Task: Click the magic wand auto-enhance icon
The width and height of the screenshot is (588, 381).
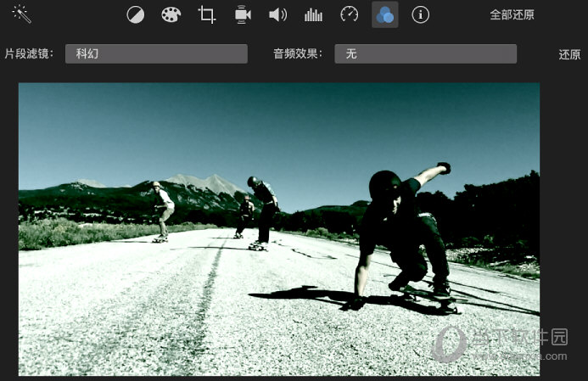Action: coord(22,14)
